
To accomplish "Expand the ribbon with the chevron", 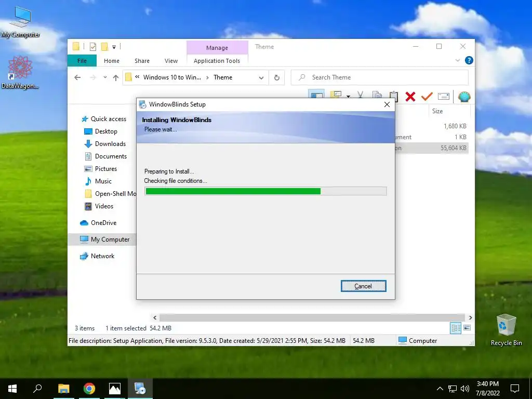I will pos(457,60).
